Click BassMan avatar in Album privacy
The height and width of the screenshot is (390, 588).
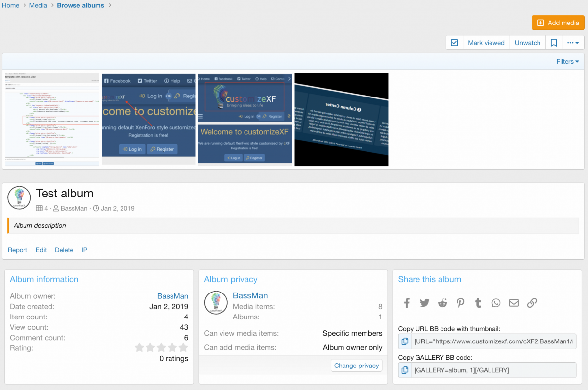216,303
